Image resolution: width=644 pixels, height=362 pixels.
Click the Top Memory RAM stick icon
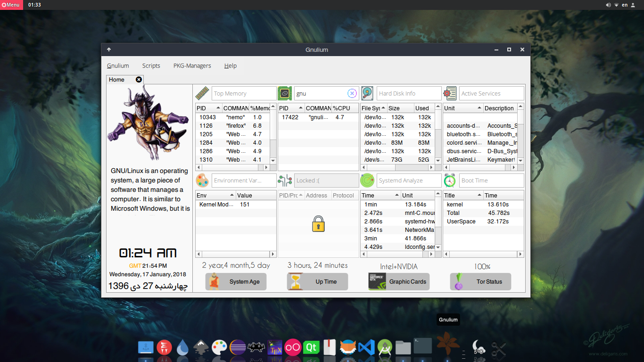click(x=202, y=93)
